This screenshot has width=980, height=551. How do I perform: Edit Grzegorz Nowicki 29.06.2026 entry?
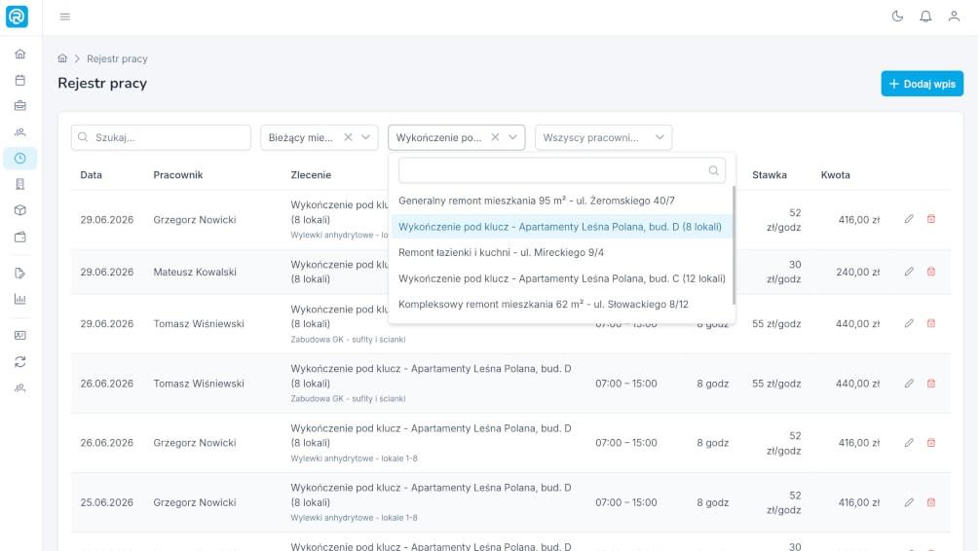[909, 219]
